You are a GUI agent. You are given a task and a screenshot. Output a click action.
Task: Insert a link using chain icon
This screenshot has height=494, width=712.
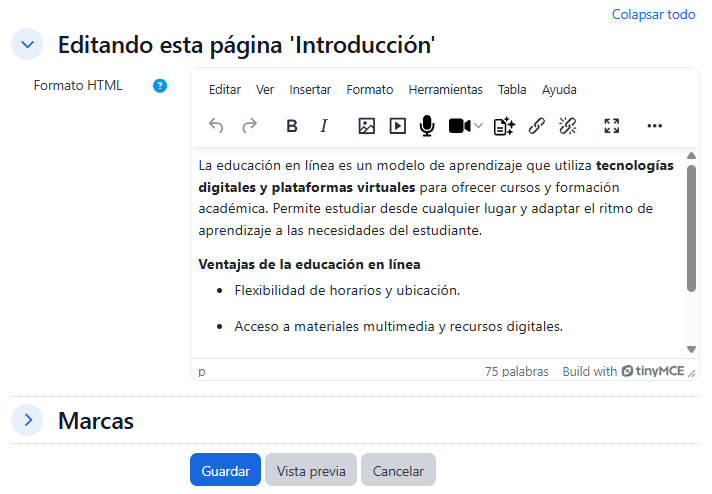[537, 125]
